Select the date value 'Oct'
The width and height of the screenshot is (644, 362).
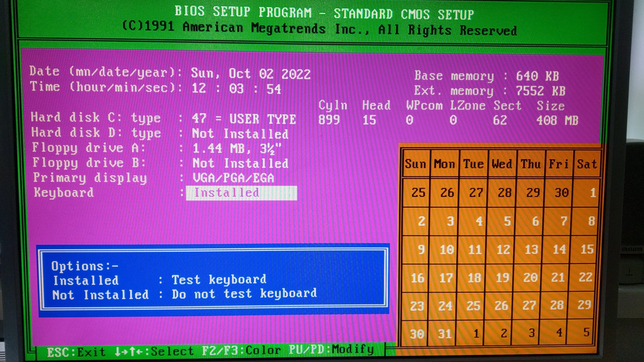pyautogui.click(x=239, y=74)
